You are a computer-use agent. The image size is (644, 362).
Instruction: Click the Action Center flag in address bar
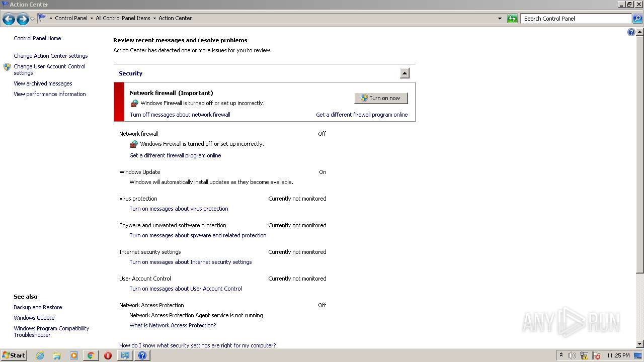point(42,18)
